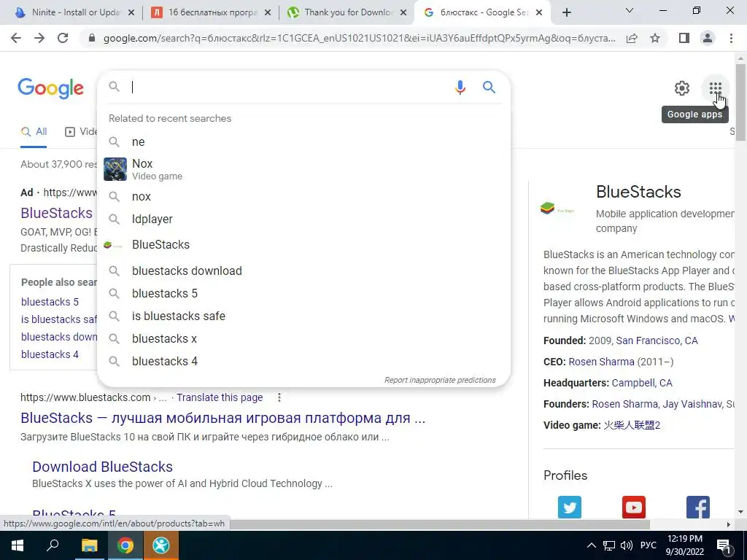The width and height of the screenshot is (747, 560).
Task: Close the блюстакс Google Search tab
Action: click(539, 13)
